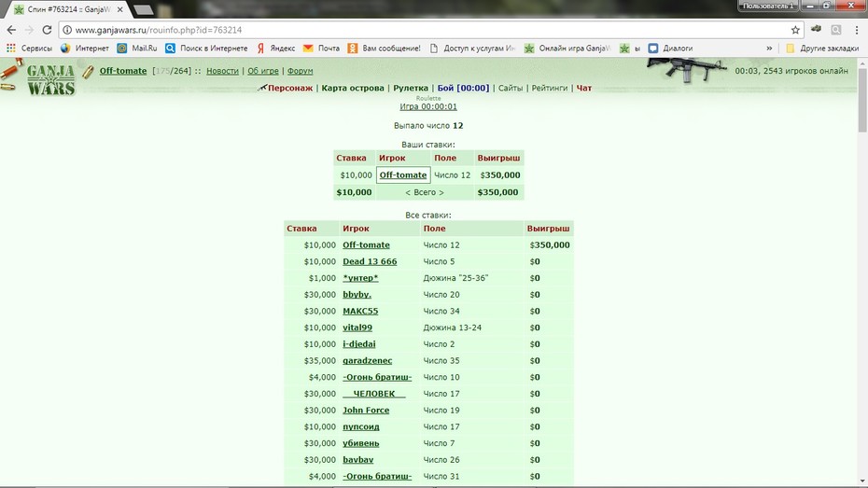
Task: Open the Off-tomate profile link in the header
Action: point(123,71)
